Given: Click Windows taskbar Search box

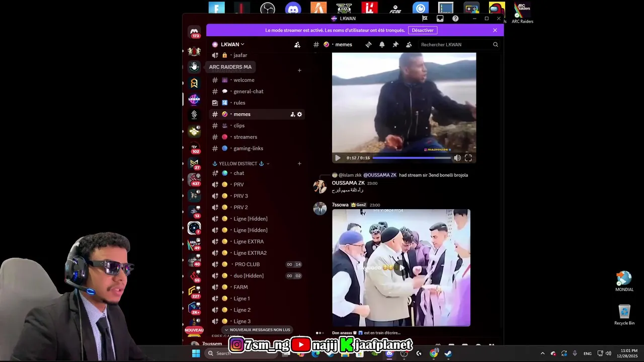Looking at the screenshot, I should tap(242, 353).
